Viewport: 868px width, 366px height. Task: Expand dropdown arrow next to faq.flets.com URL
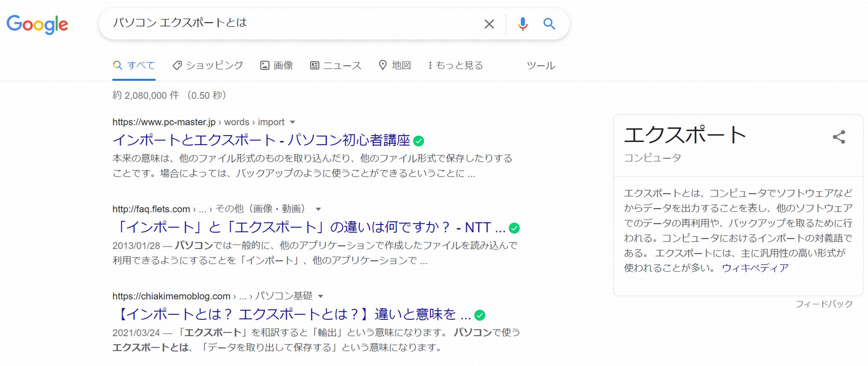[318, 209]
